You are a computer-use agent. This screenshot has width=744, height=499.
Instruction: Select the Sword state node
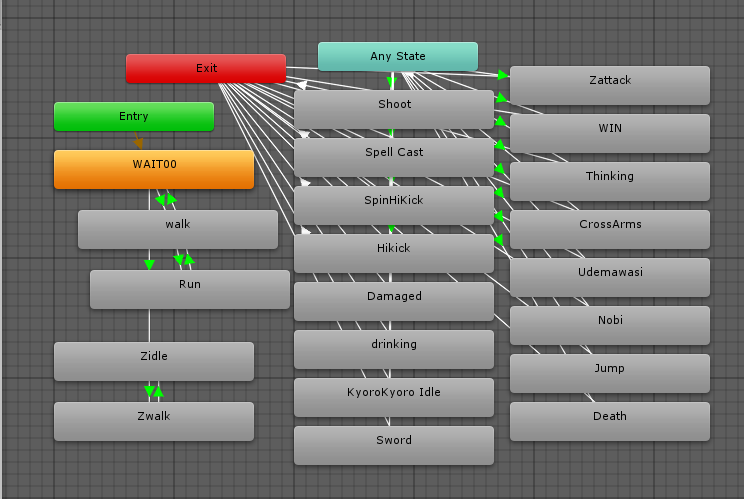coord(394,445)
